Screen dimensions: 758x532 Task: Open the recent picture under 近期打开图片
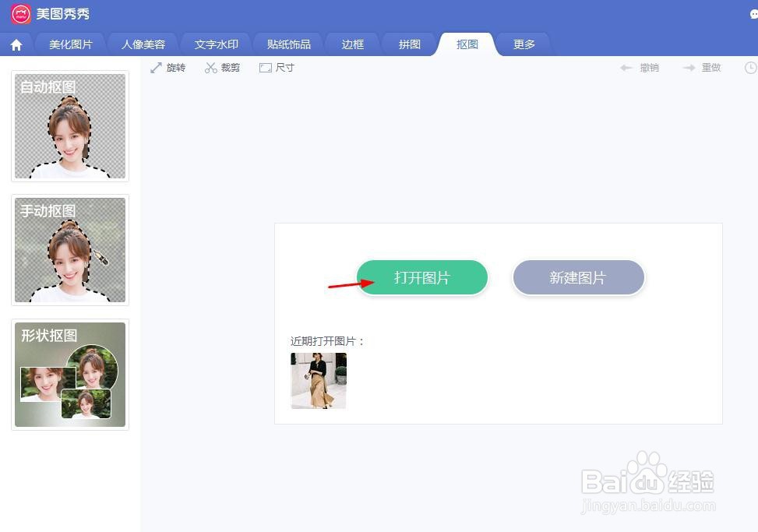click(x=318, y=381)
